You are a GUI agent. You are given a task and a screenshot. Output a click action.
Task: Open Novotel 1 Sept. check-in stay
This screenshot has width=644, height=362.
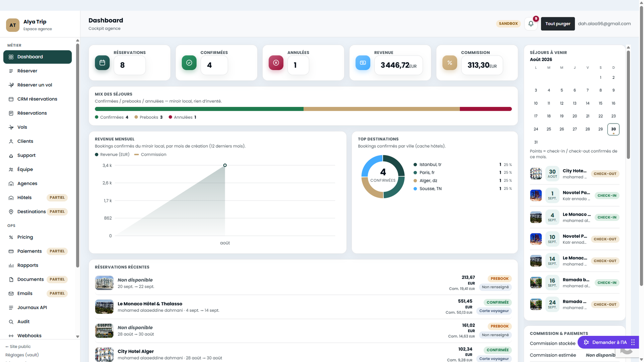(575, 195)
